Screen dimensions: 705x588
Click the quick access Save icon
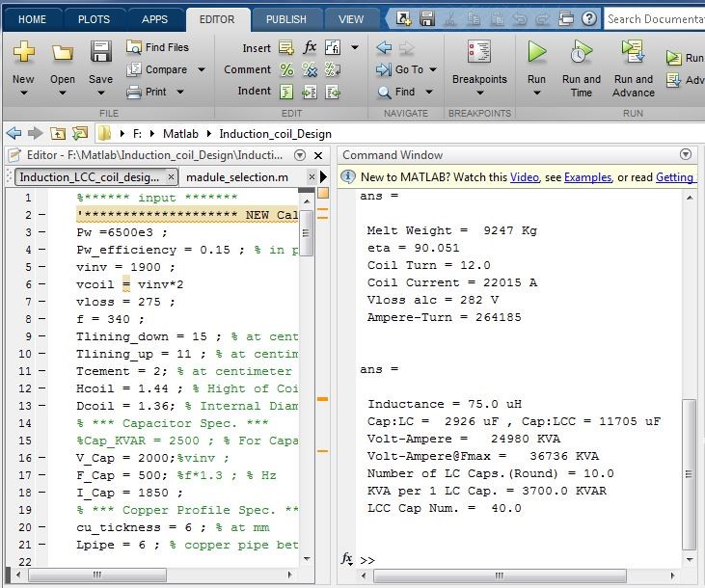pos(427,18)
